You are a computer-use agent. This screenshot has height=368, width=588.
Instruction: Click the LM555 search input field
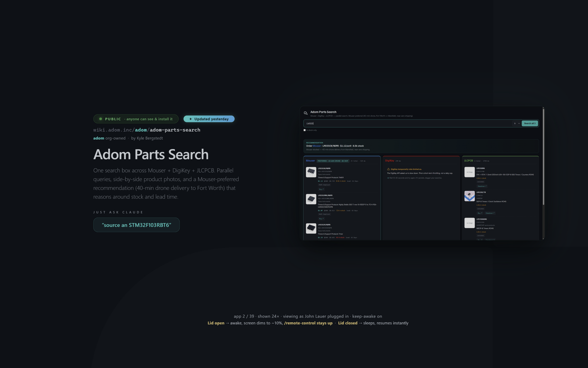(x=408, y=123)
